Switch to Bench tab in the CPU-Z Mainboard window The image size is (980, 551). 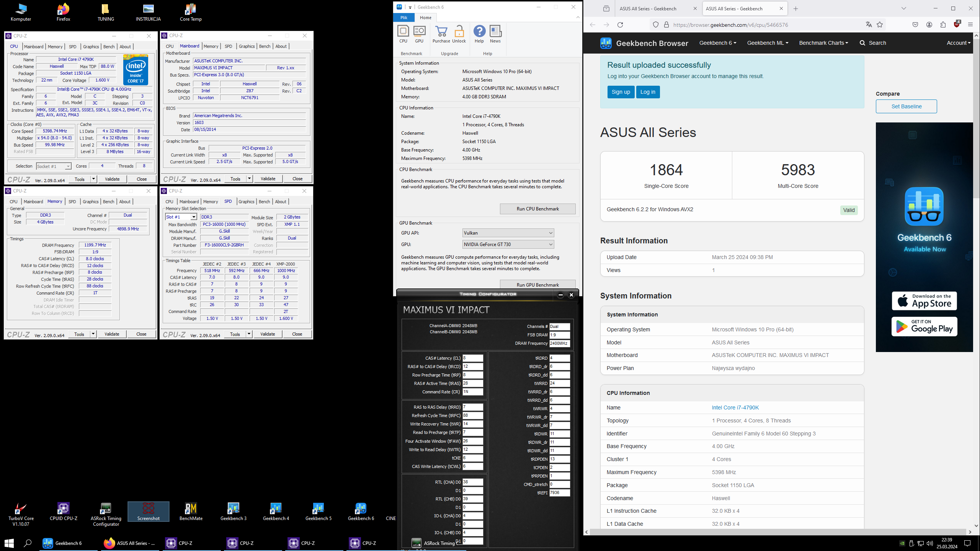(x=265, y=46)
